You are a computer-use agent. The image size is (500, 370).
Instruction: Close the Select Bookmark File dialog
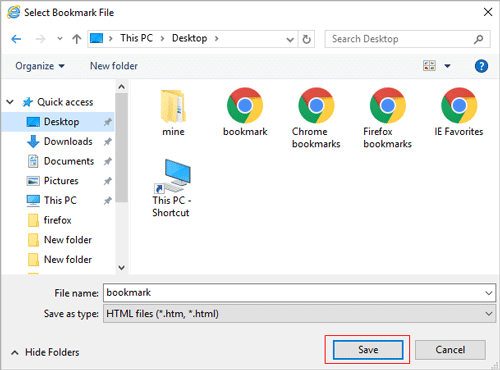click(x=488, y=12)
